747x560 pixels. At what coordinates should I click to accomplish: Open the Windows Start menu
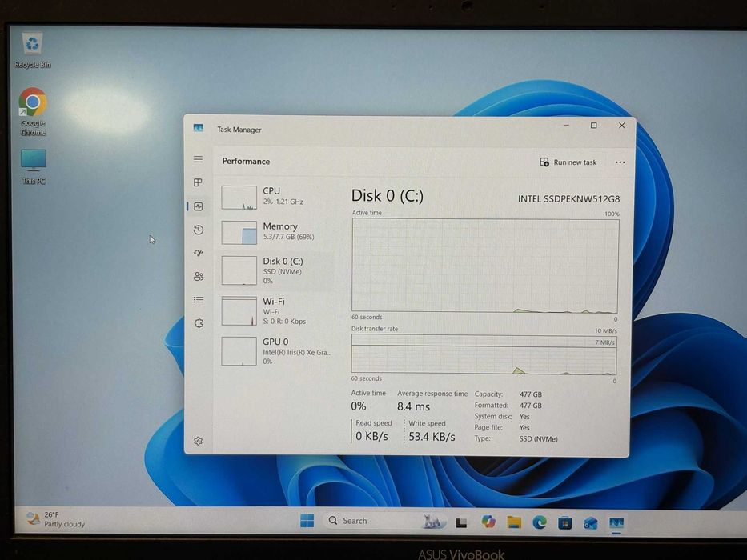307,521
